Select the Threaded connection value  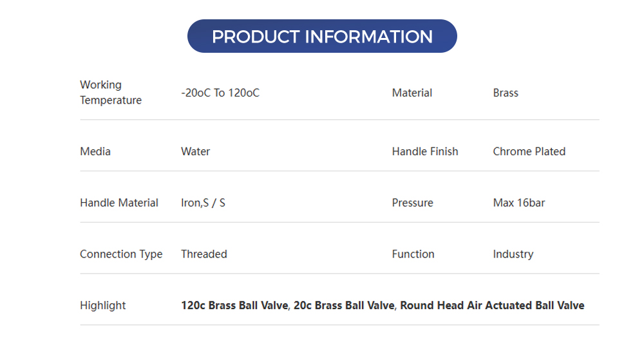tap(204, 254)
